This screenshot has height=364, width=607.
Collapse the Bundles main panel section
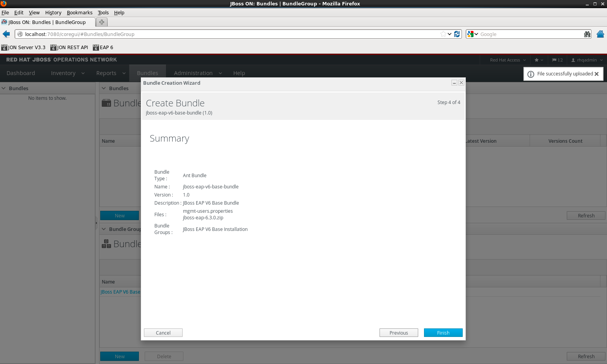pos(104,88)
